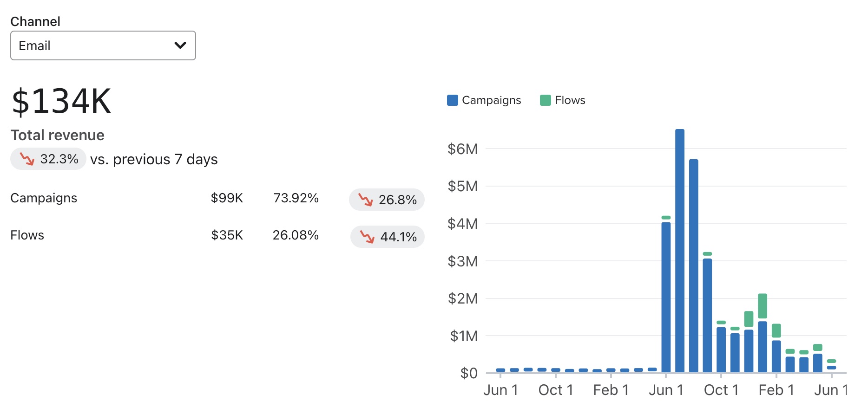Click the green Flows legend swatch
Image resolution: width=868 pixels, height=414 pixels.
coord(545,100)
